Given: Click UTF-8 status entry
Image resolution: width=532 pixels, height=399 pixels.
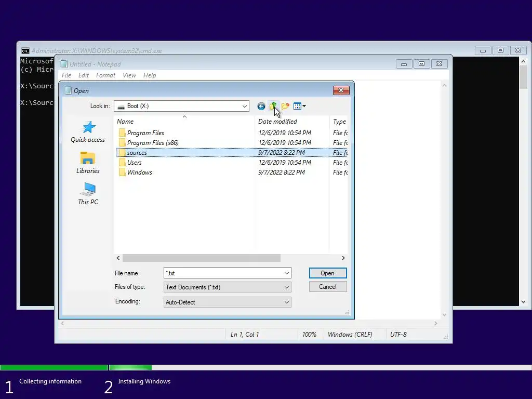Looking at the screenshot, I should pos(398,335).
